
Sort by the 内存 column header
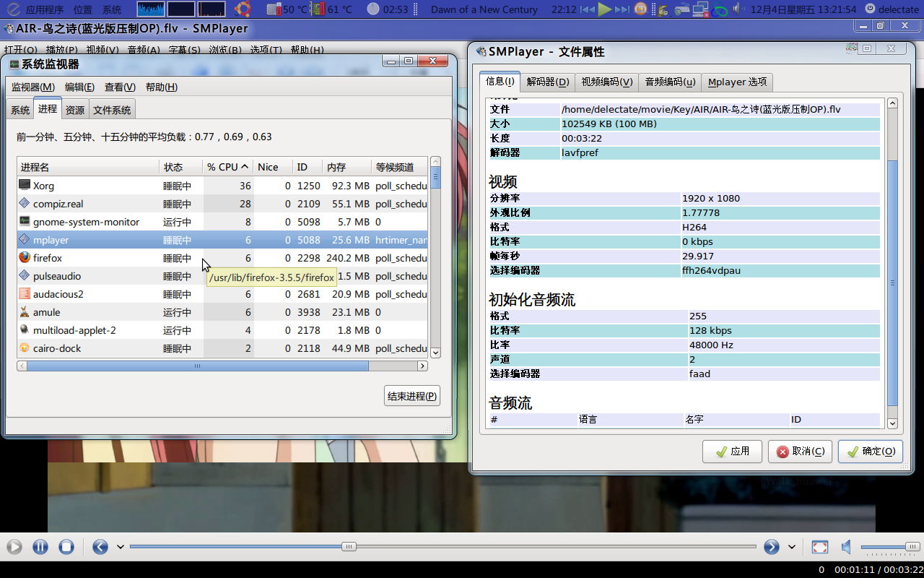pyautogui.click(x=346, y=167)
